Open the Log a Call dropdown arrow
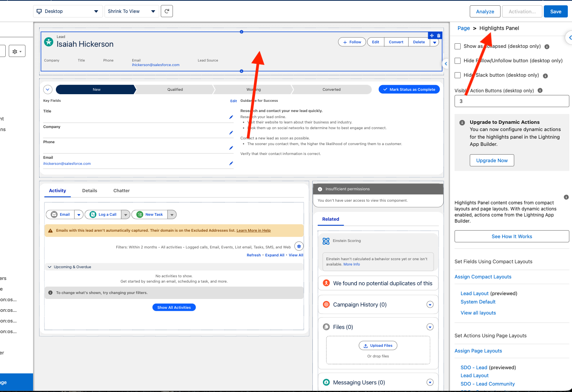Viewport: 572px width, 392px height. pos(126,215)
